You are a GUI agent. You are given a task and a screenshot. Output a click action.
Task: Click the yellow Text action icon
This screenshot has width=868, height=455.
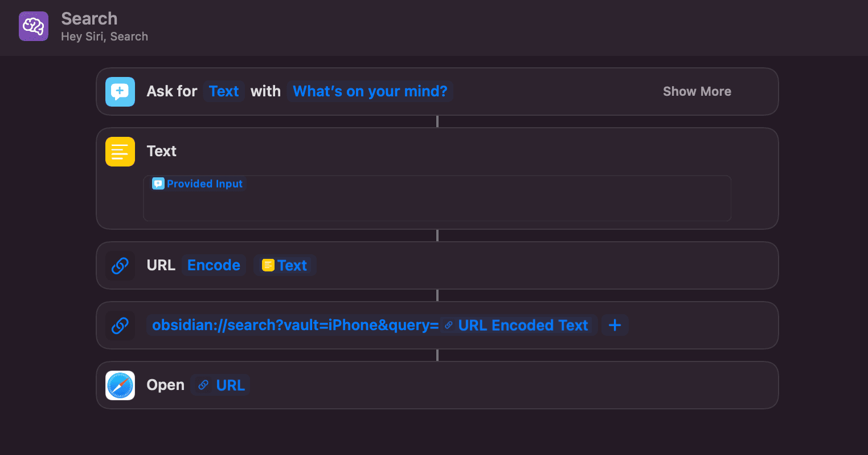pos(120,152)
